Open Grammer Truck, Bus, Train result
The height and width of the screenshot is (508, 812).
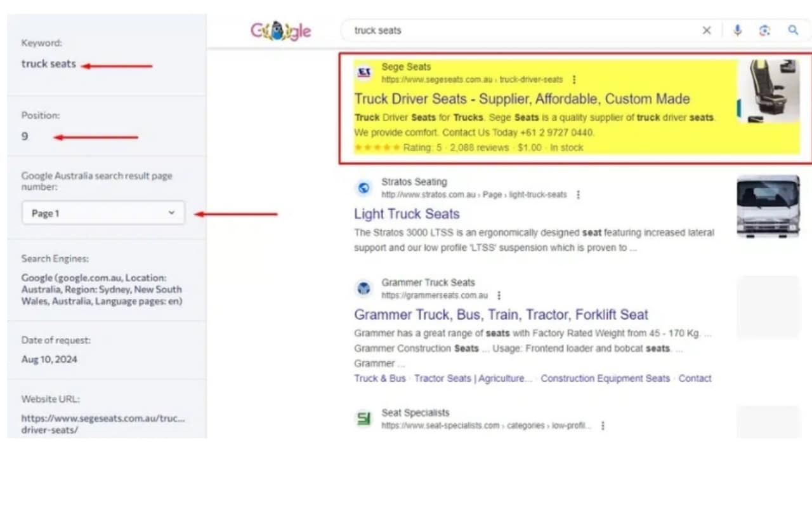501,315
